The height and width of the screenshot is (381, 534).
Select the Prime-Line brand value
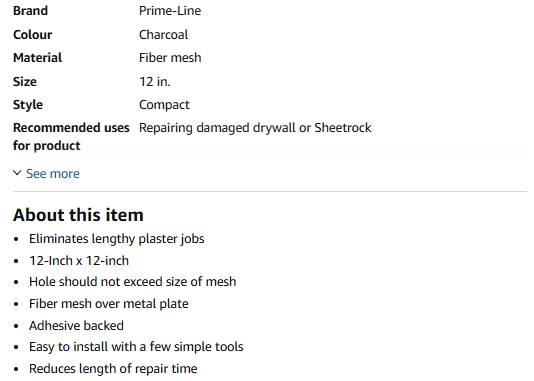pyautogui.click(x=170, y=11)
